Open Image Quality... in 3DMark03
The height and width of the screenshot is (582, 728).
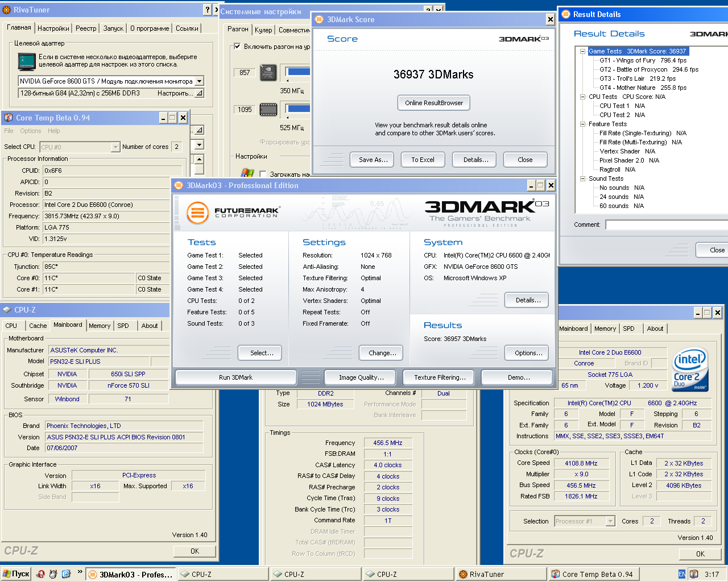coord(361,377)
